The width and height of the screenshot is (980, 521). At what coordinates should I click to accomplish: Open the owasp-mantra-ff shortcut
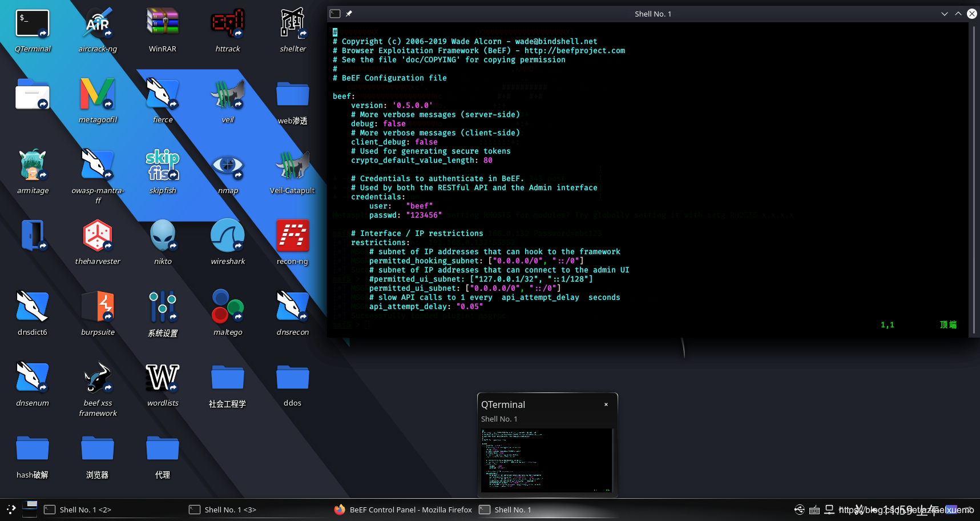tap(98, 176)
